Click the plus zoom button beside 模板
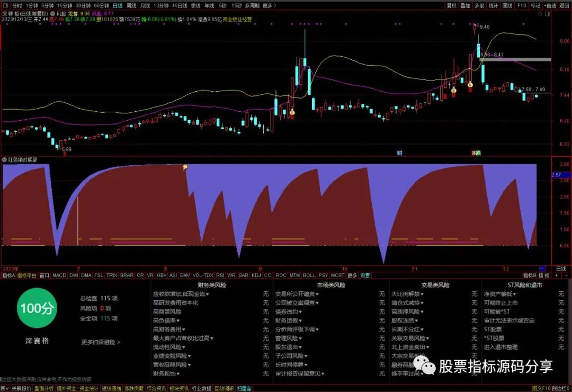 coord(557,275)
